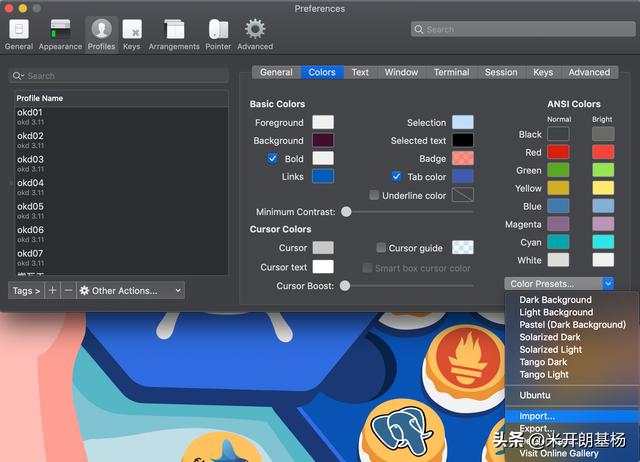Image resolution: width=640 pixels, height=462 pixels.
Task: Choose Solarized Light preset
Action: click(571, 350)
